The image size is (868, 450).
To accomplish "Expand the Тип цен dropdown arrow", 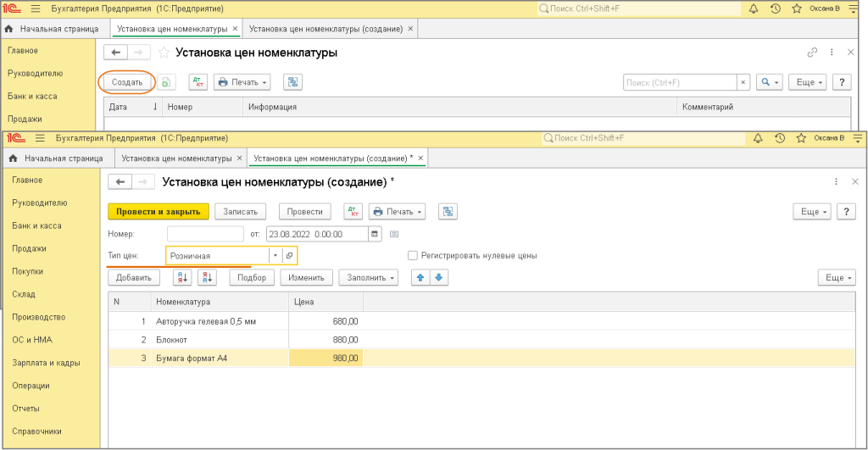I will tap(275, 255).
